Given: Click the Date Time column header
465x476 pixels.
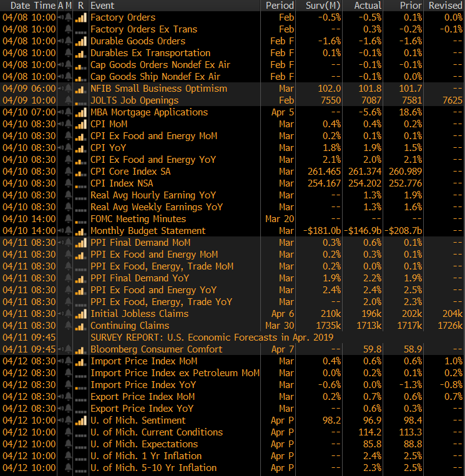Looking at the screenshot, I should click(29, 5).
